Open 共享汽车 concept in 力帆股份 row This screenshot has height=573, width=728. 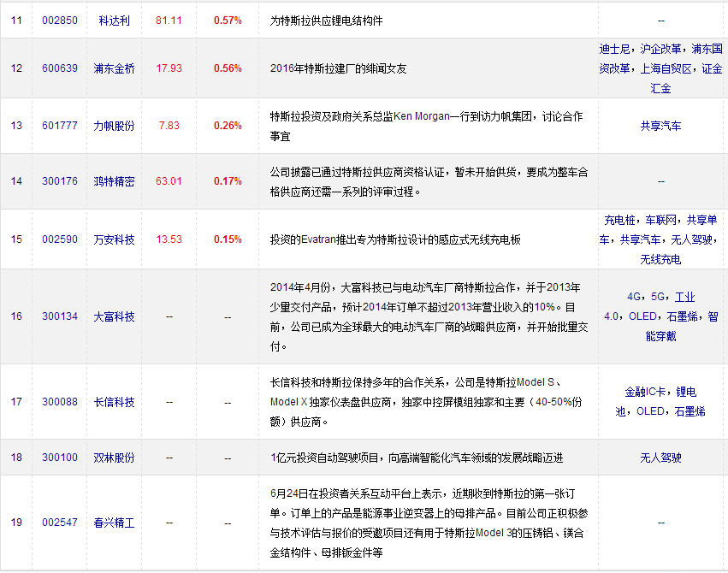[x=660, y=126]
